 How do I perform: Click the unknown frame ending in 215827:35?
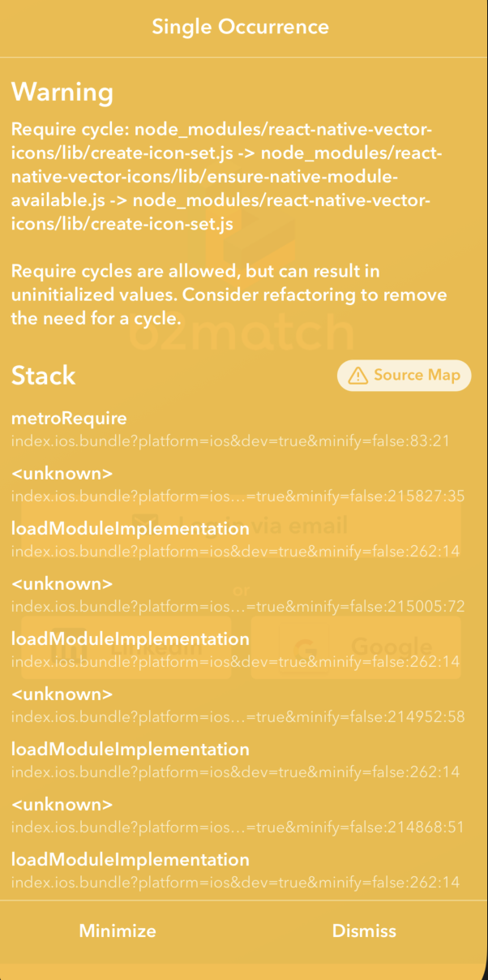click(x=62, y=474)
